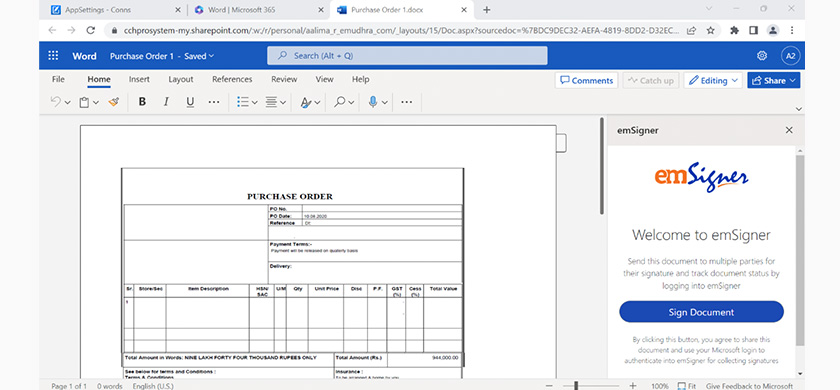Screen dimensions: 840x390
Task: Switch to the References tab
Action: click(232, 79)
